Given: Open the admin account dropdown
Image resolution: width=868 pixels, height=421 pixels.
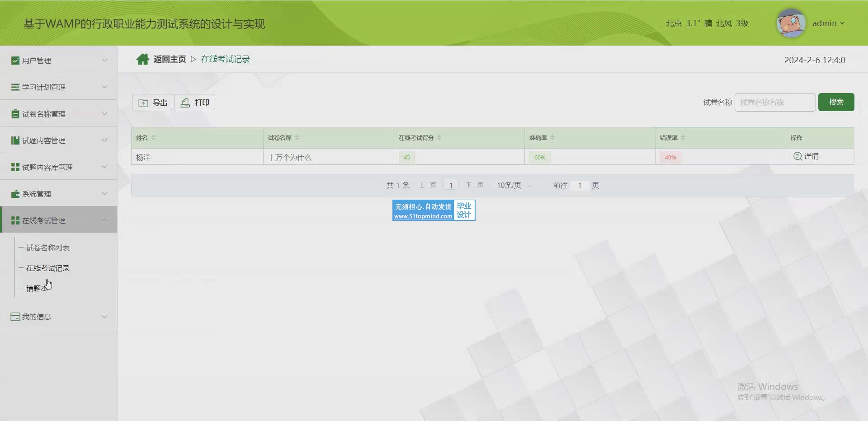Looking at the screenshot, I should pos(828,23).
